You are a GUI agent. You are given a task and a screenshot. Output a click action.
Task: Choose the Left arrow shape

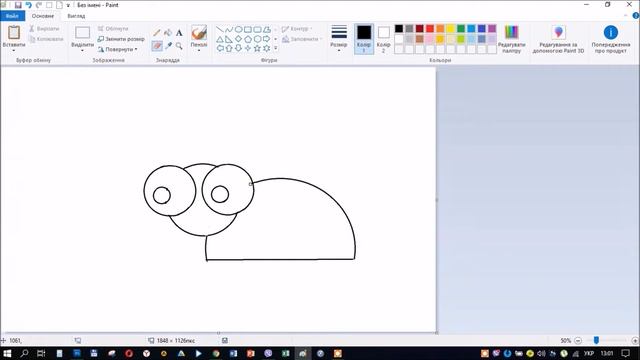pos(220,48)
